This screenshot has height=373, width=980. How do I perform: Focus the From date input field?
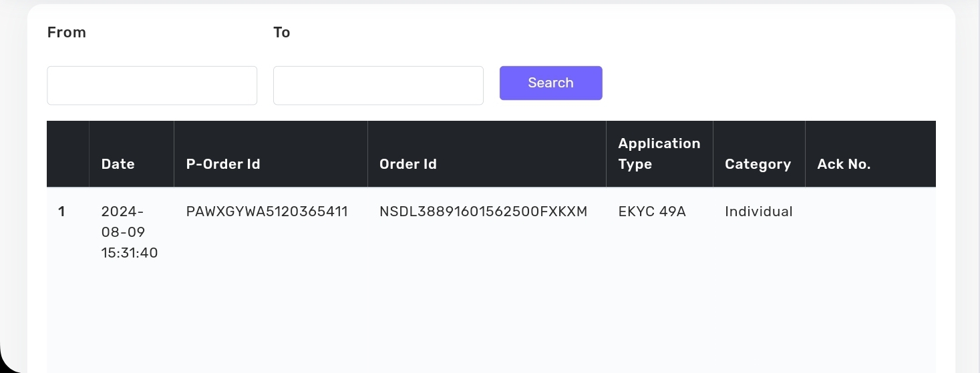coord(152,85)
